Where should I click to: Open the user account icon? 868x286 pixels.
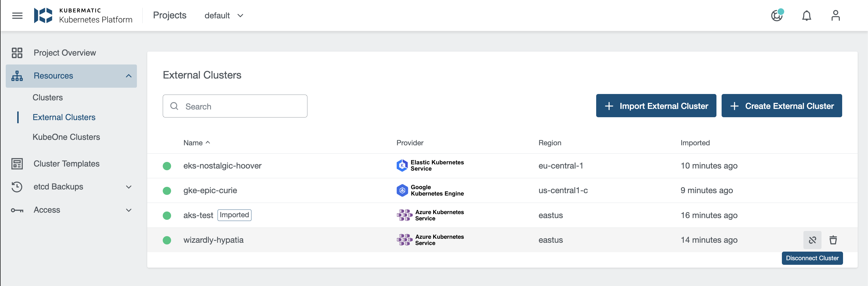tap(836, 15)
